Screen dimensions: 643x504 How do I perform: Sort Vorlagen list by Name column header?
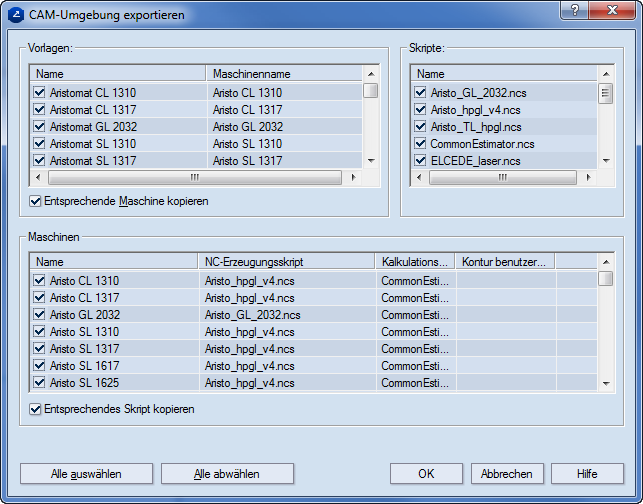118,74
